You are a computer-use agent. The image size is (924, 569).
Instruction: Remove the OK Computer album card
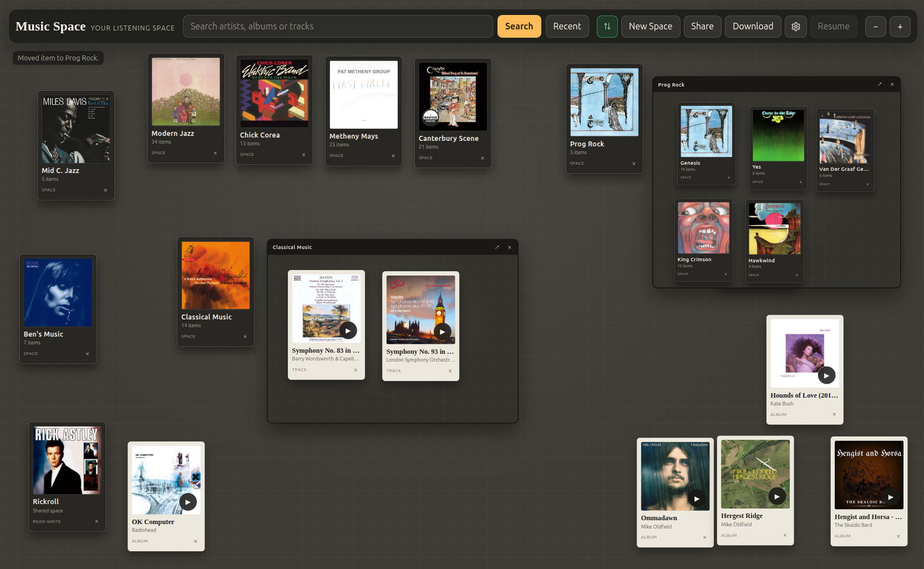[196, 541]
